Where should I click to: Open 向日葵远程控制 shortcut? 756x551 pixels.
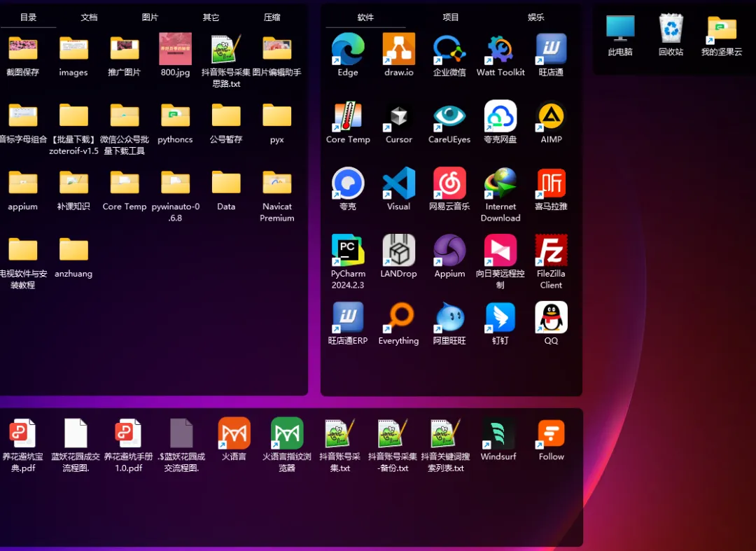[x=500, y=250]
